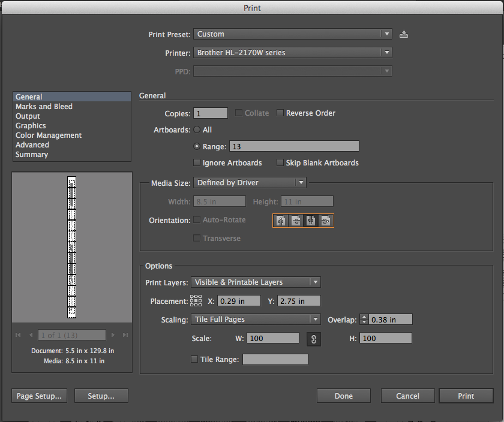Enable the Reverse Order checkbox
This screenshot has width=504, height=422.
(280, 113)
